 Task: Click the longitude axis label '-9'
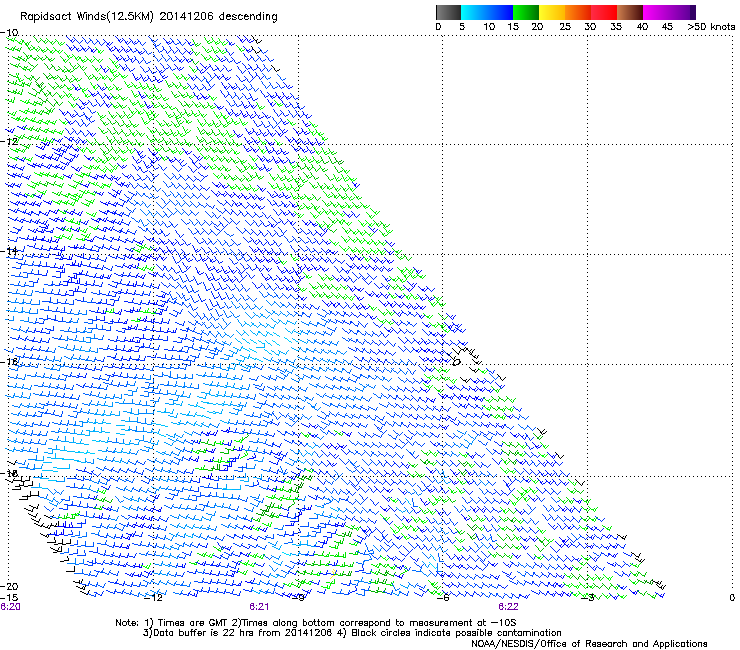(299, 598)
